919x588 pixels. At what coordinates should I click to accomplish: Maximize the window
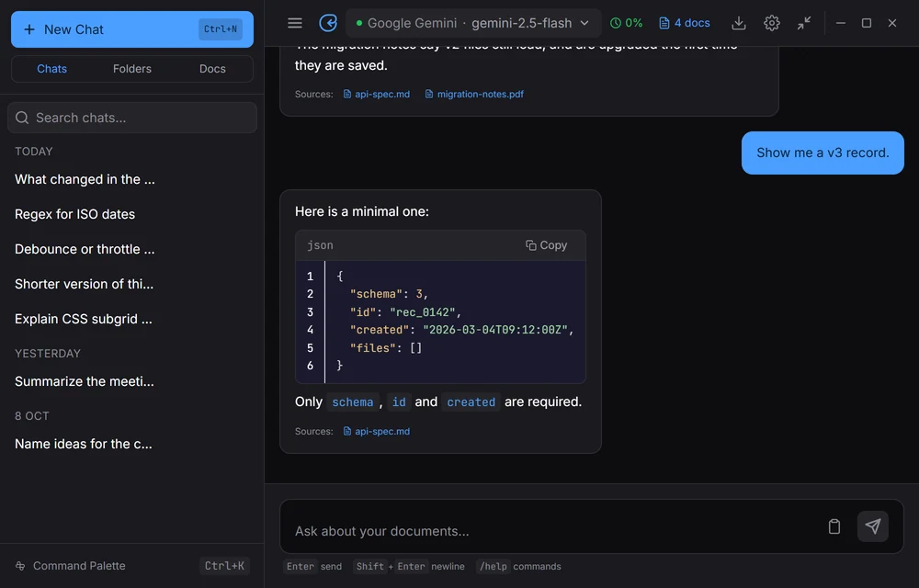(x=867, y=23)
